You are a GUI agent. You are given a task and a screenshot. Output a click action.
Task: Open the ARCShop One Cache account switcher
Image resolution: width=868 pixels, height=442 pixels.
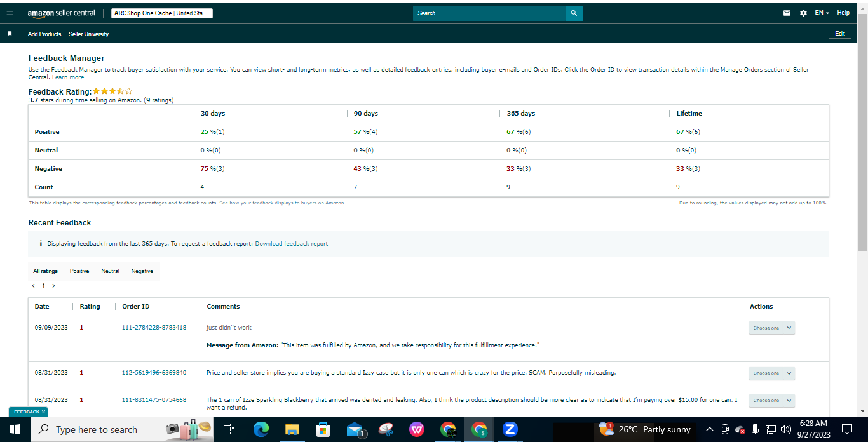click(162, 13)
